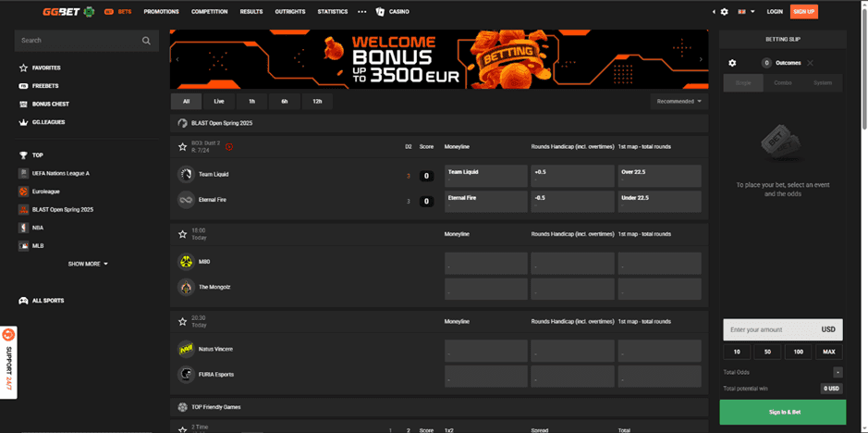
Task: Click the betting slip settings gear
Action: click(732, 63)
